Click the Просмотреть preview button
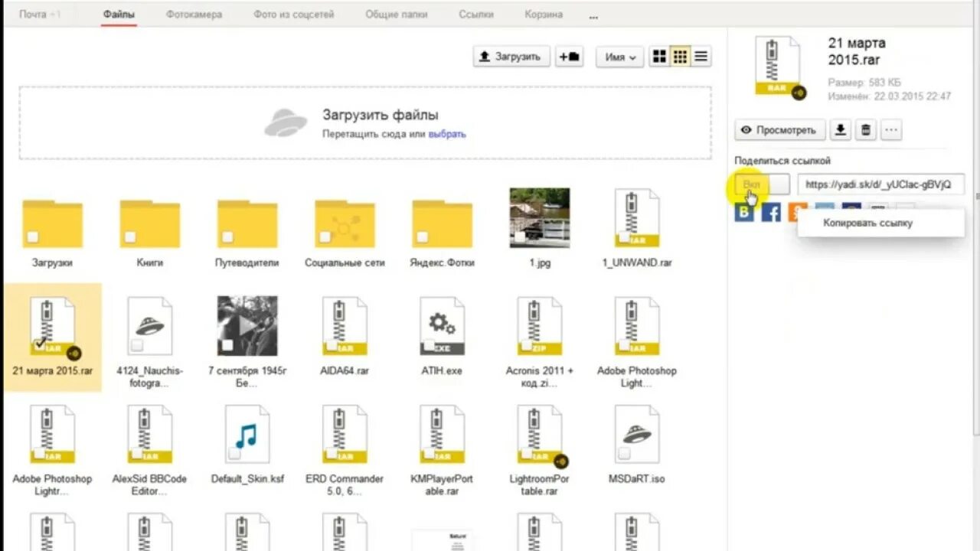This screenshot has height=551, width=980. click(780, 130)
